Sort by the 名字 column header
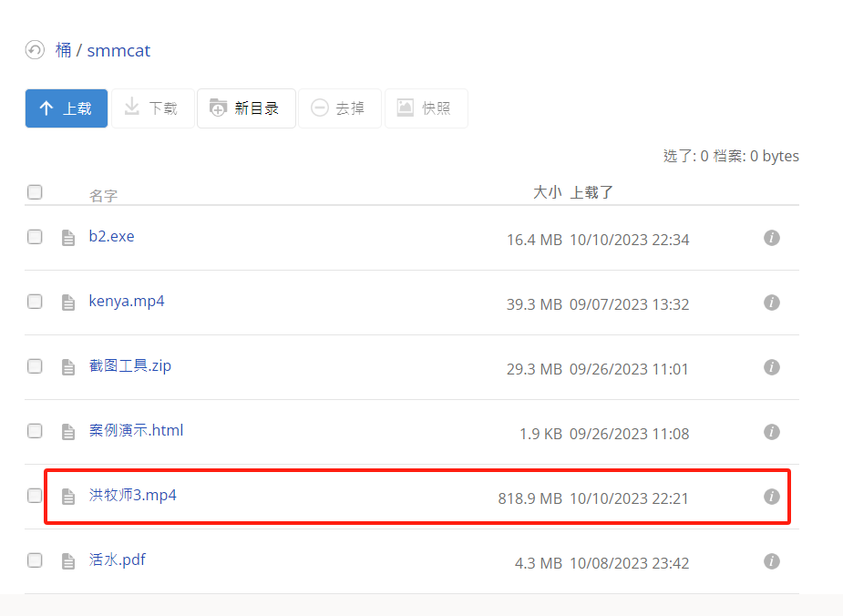843x616 pixels. (x=103, y=195)
